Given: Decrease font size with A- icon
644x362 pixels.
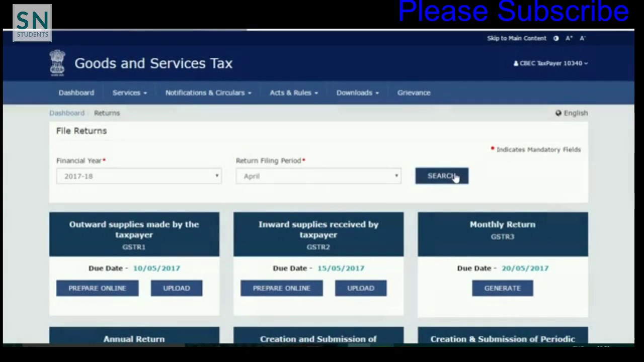Looking at the screenshot, I should pos(582,38).
